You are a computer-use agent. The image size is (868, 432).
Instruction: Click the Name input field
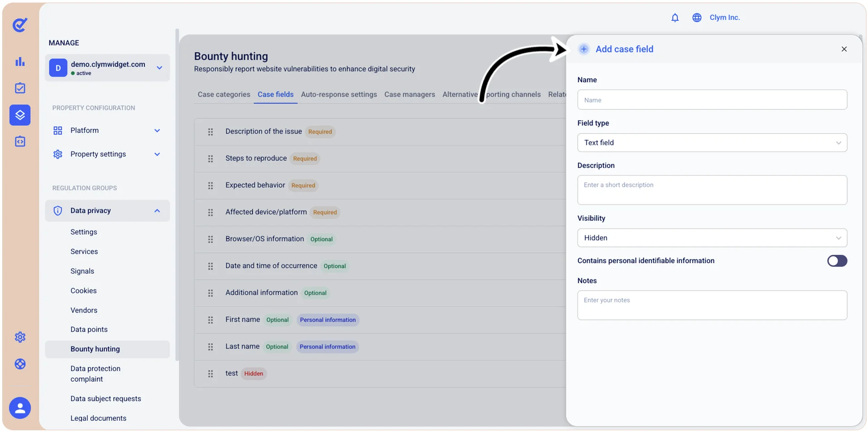712,100
